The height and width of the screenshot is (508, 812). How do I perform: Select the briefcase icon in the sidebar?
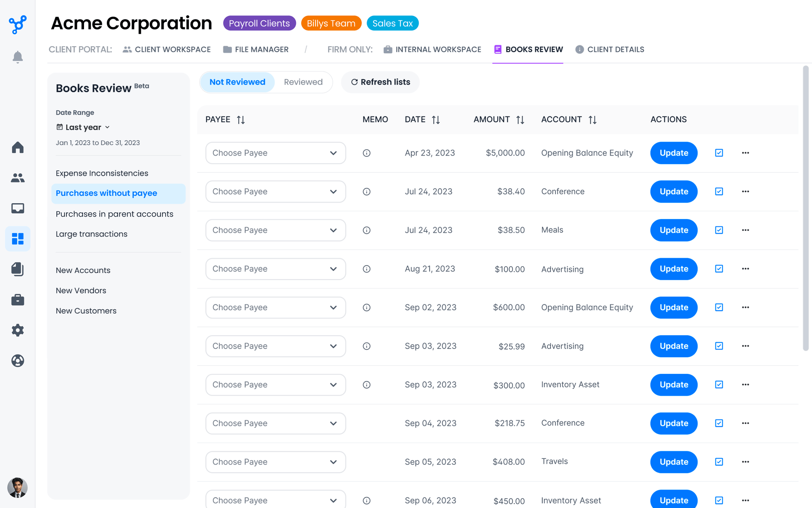(18, 300)
